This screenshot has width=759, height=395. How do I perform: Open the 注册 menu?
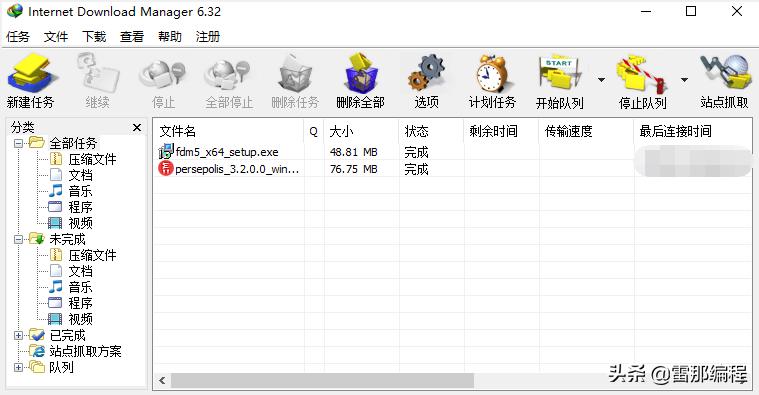point(208,36)
